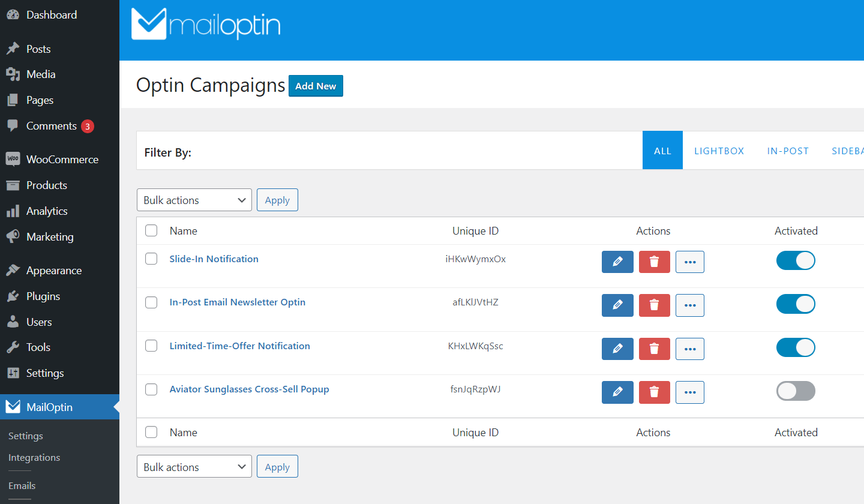The height and width of the screenshot is (504, 864).
Task: Open the Emails submenu item
Action: (22, 486)
